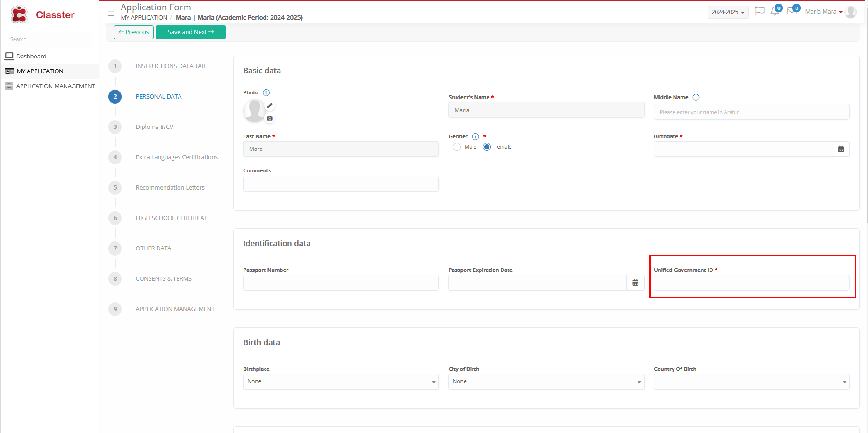868x433 pixels.
Task: Click the Save and Next button
Action: click(190, 32)
